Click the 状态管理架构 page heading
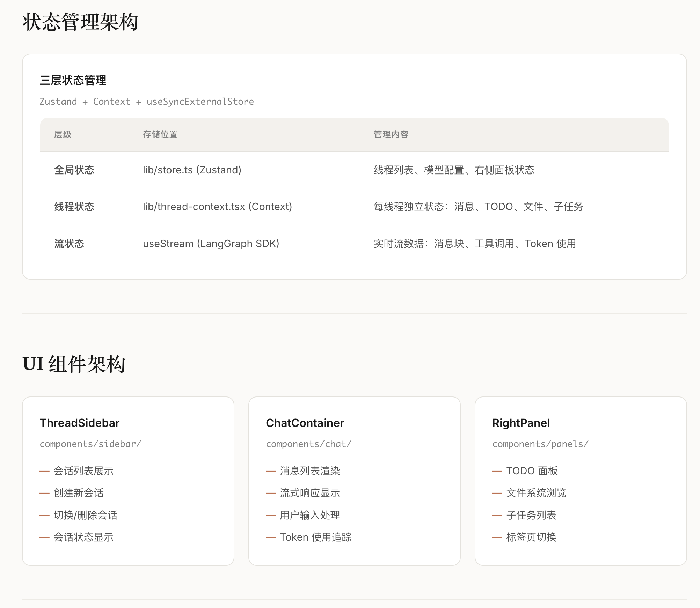The width and height of the screenshot is (700, 608). pos(80,22)
